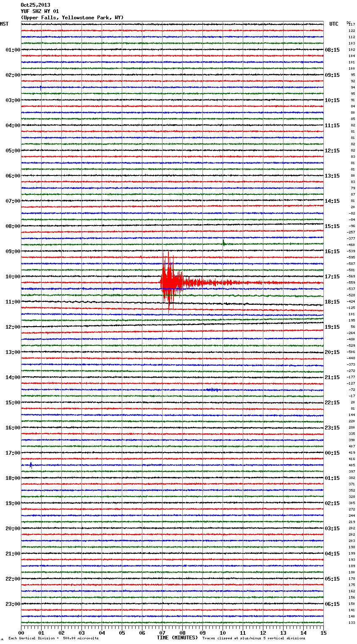
Task: Click the Traces clipped at plus/minus 5 divisions note
Action: click(x=254, y=638)
